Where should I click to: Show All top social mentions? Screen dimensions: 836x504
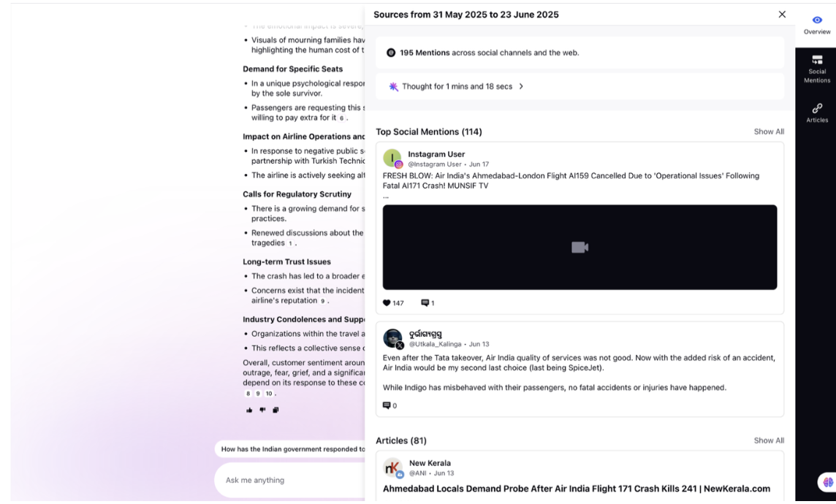(x=768, y=131)
